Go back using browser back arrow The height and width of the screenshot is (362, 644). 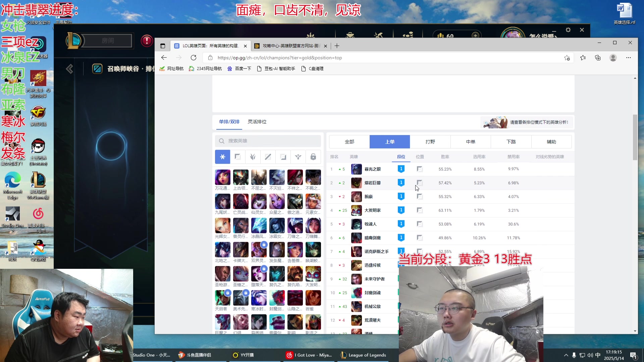tap(164, 58)
